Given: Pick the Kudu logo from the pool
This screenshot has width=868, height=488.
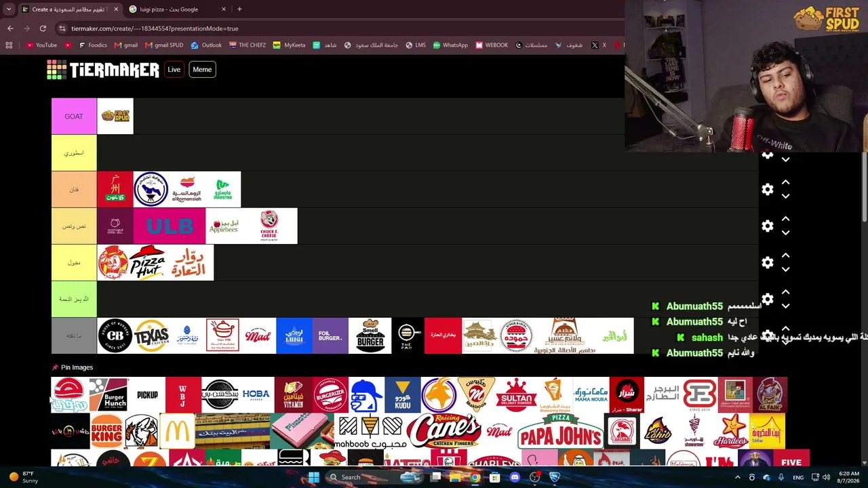Looking at the screenshot, I should point(402,395).
